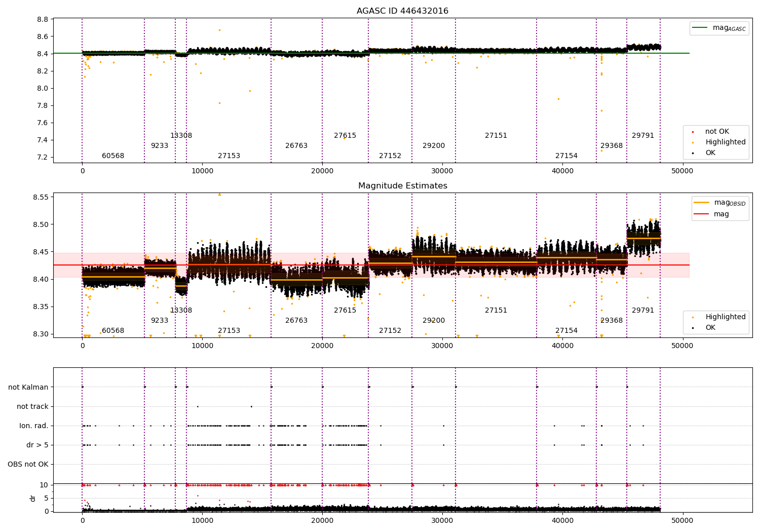Click the 'OBS not OK' row label
The height and width of the screenshot is (532, 760).
28,464
